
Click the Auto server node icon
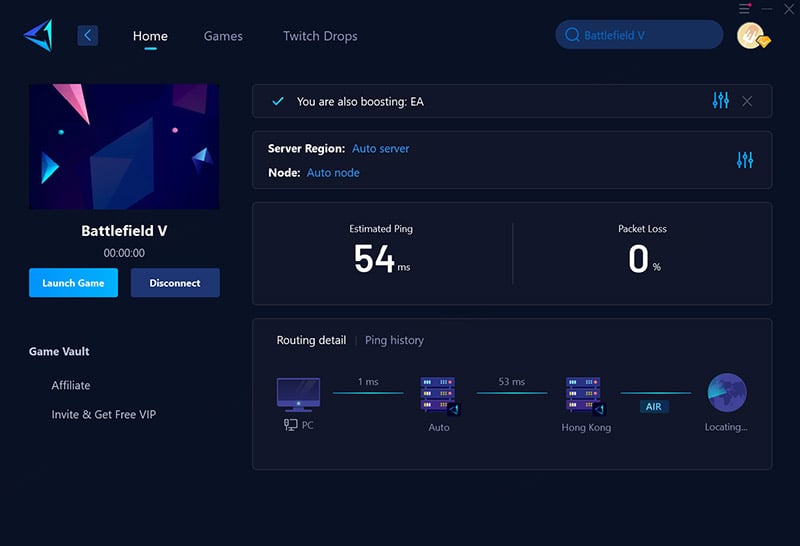[x=439, y=395]
